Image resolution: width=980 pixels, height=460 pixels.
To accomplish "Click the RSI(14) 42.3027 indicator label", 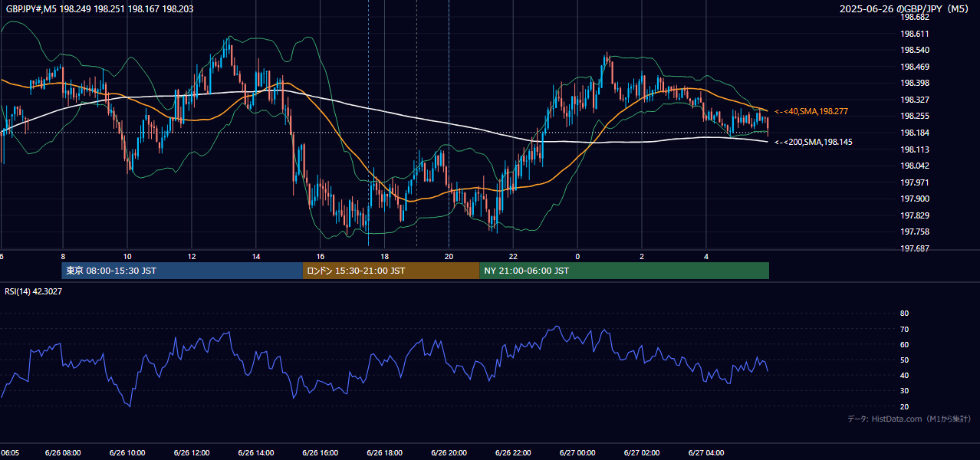I will [x=34, y=291].
